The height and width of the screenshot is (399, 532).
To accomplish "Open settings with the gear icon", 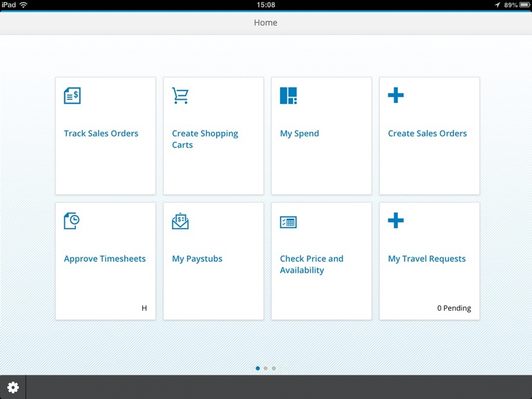I will click(x=13, y=387).
